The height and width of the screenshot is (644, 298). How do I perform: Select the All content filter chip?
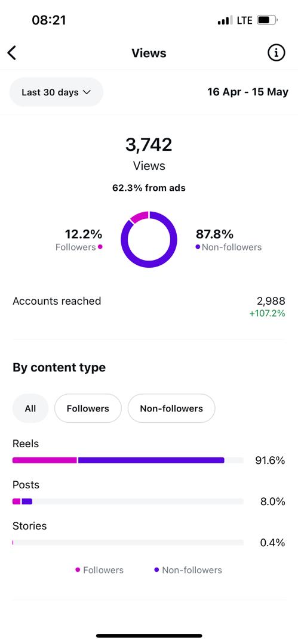pos(30,408)
